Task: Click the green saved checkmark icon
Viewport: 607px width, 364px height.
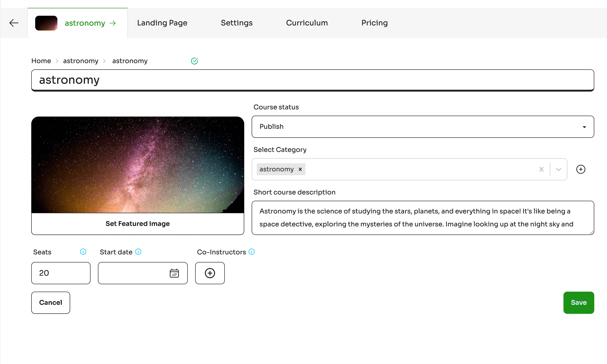Action: coord(194,61)
